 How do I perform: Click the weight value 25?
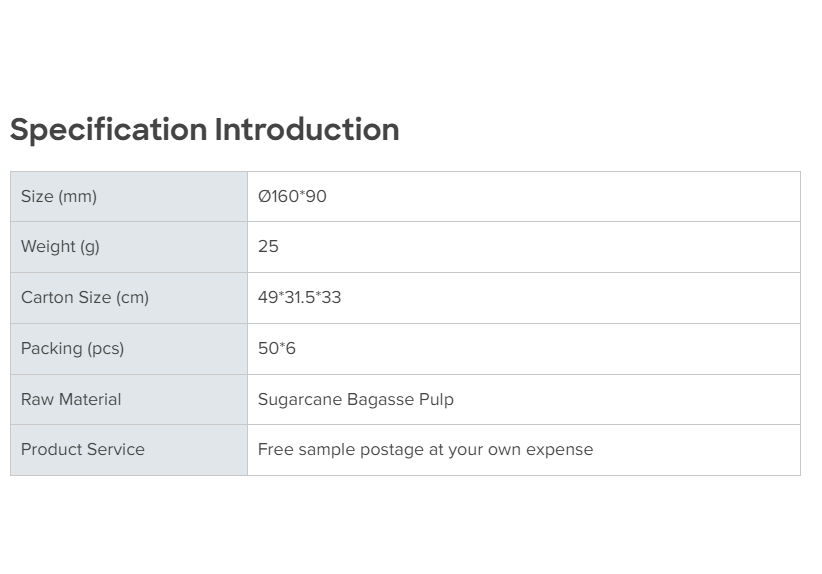pos(268,247)
